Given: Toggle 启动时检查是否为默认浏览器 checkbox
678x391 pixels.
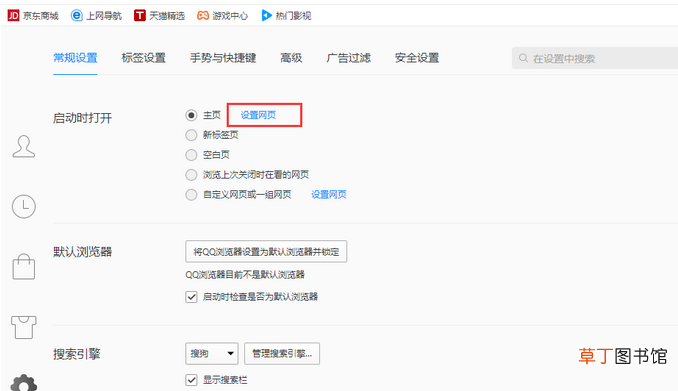Looking at the screenshot, I should (191, 297).
